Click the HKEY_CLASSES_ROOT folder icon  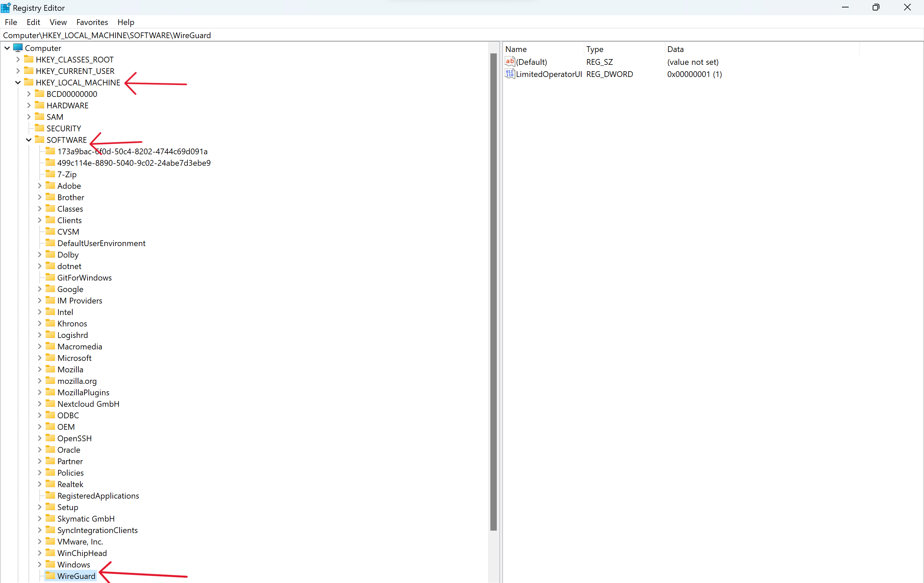click(x=29, y=59)
